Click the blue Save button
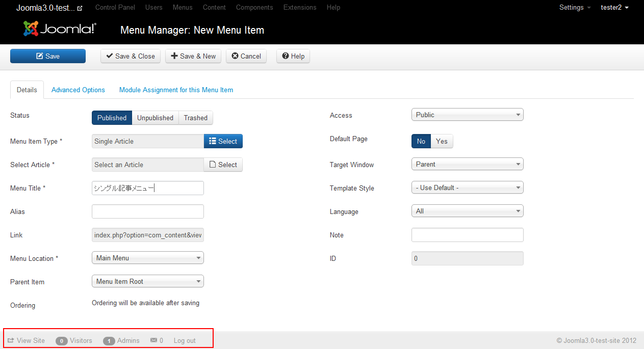 48,56
